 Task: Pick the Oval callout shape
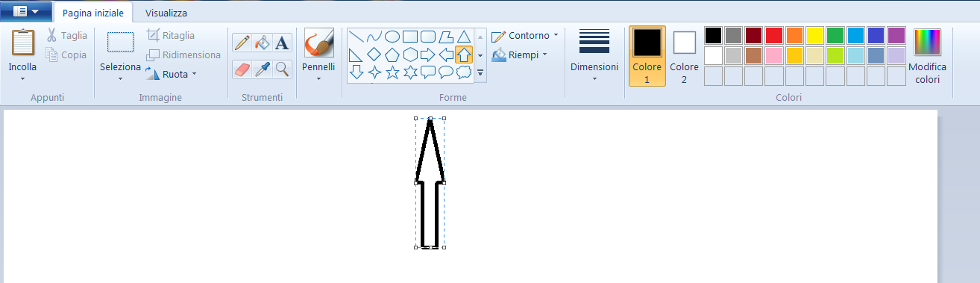click(446, 72)
